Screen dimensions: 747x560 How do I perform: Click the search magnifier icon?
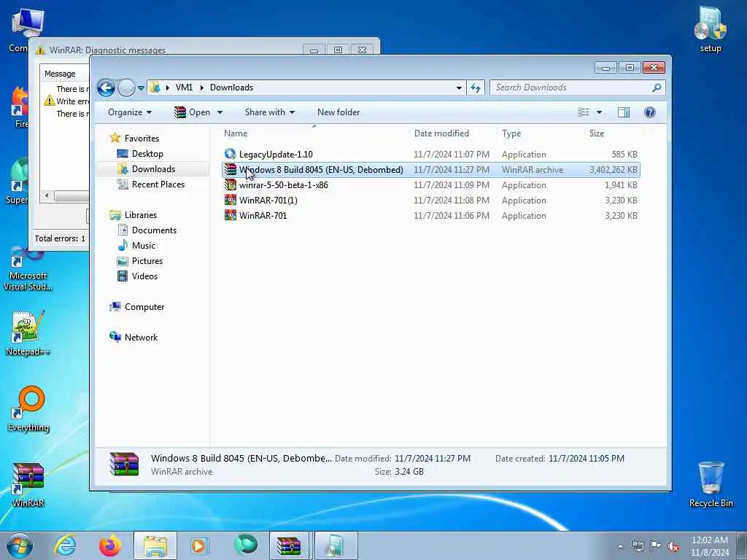657,87
